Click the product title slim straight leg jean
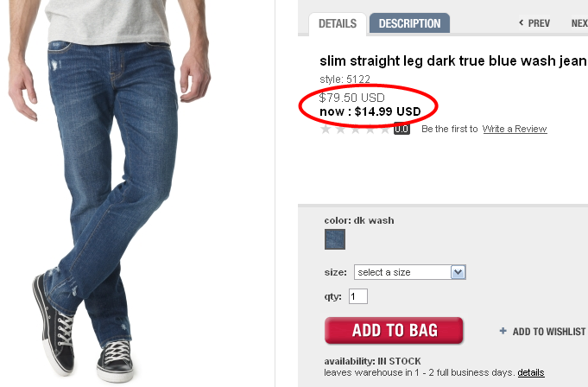 [452, 60]
